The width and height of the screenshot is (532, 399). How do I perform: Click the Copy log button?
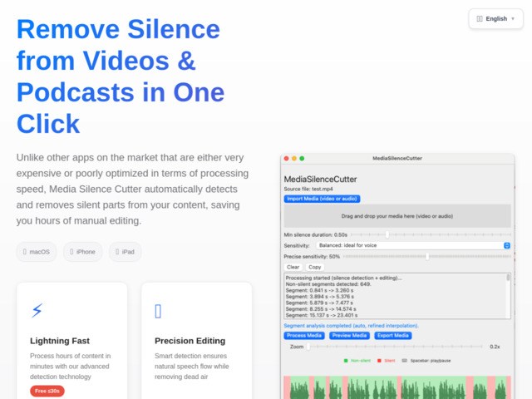(x=315, y=267)
